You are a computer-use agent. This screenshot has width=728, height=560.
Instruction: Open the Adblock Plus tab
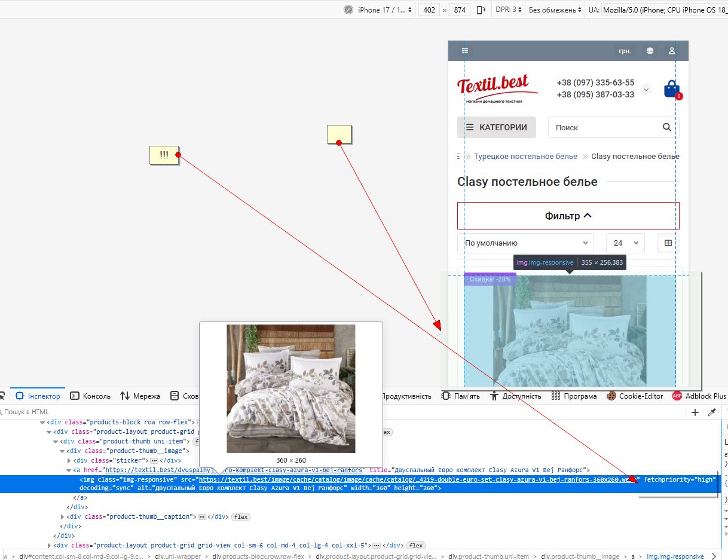coord(699,396)
